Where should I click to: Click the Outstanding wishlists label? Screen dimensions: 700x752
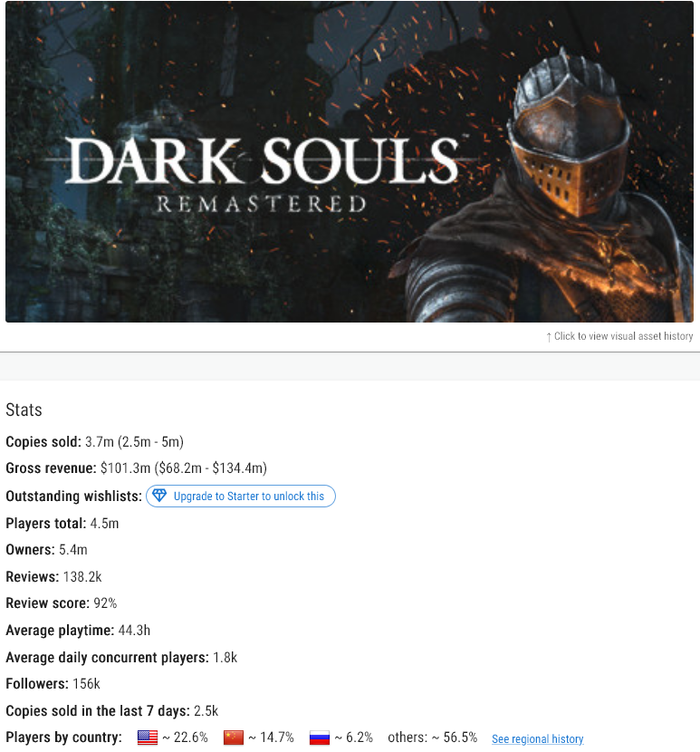(x=74, y=496)
